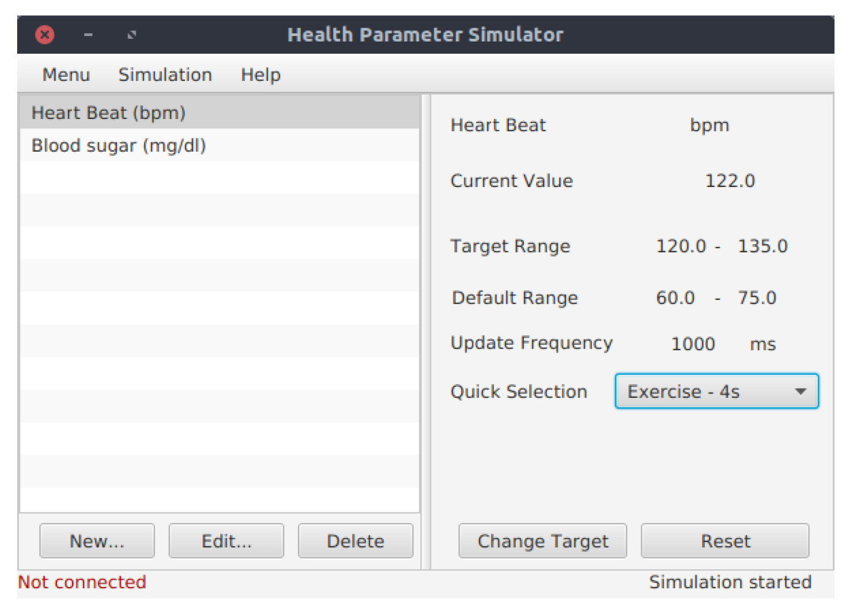Click the Update Frequency 1000 value
Screen dimensions: 850x616
point(693,344)
